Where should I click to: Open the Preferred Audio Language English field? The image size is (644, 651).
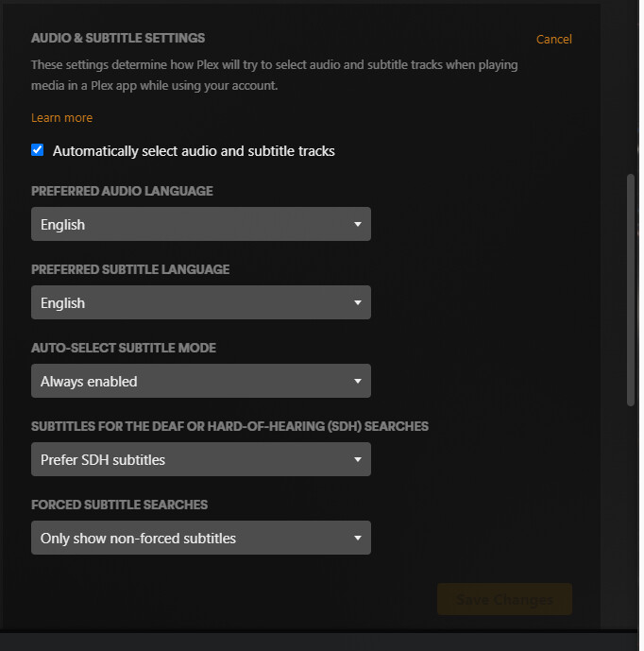(189, 225)
